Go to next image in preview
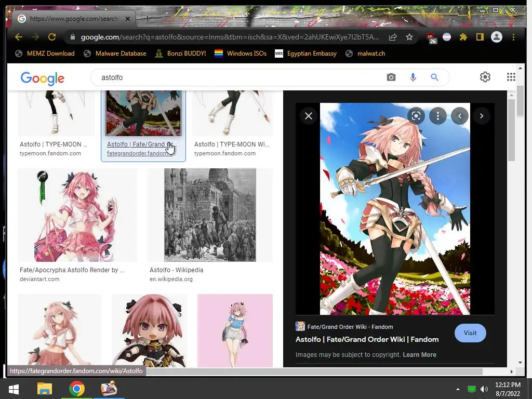Image resolution: width=532 pixels, height=399 pixels. (x=482, y=116)
